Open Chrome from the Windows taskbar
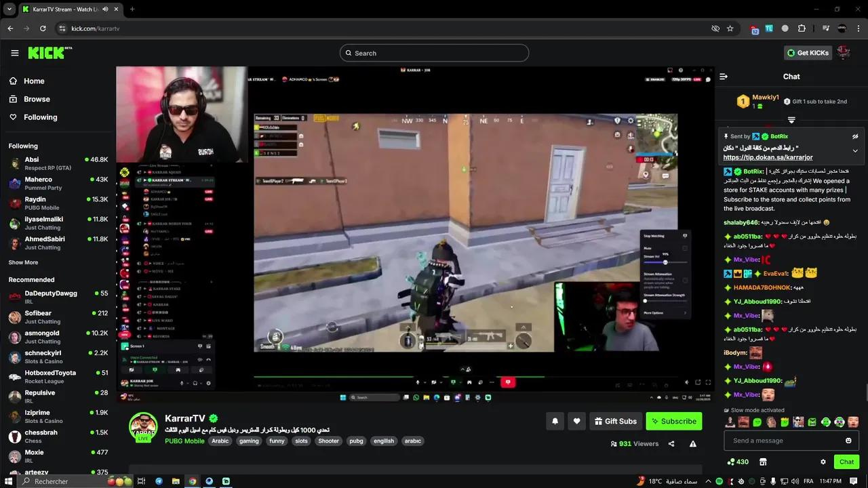Screen dimensions: 868x488 click(x=193, y=481)
